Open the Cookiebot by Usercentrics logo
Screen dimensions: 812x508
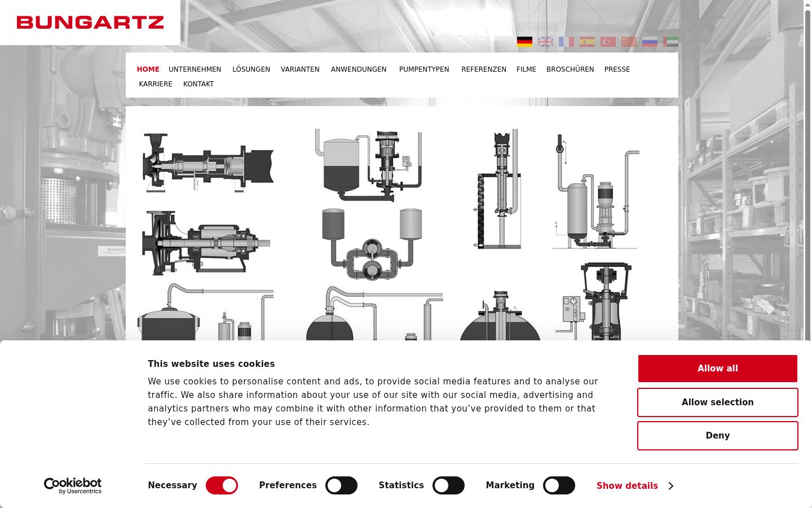pos(73,485)
